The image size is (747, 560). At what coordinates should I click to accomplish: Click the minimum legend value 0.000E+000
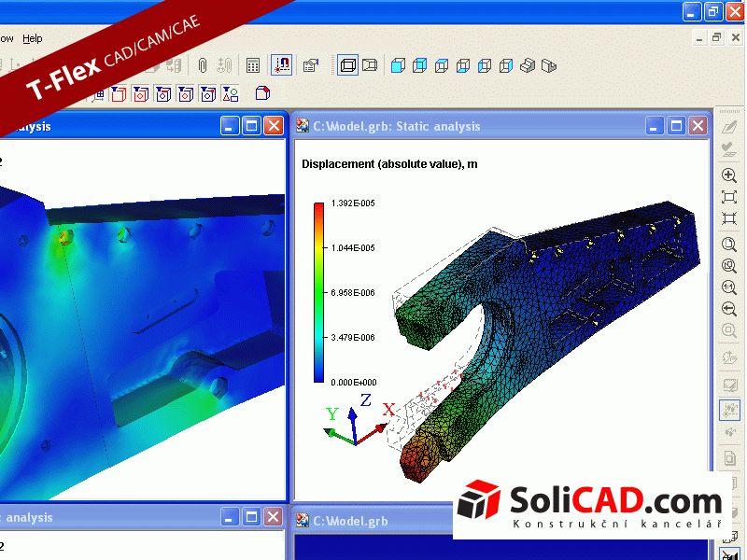[354, 383]
